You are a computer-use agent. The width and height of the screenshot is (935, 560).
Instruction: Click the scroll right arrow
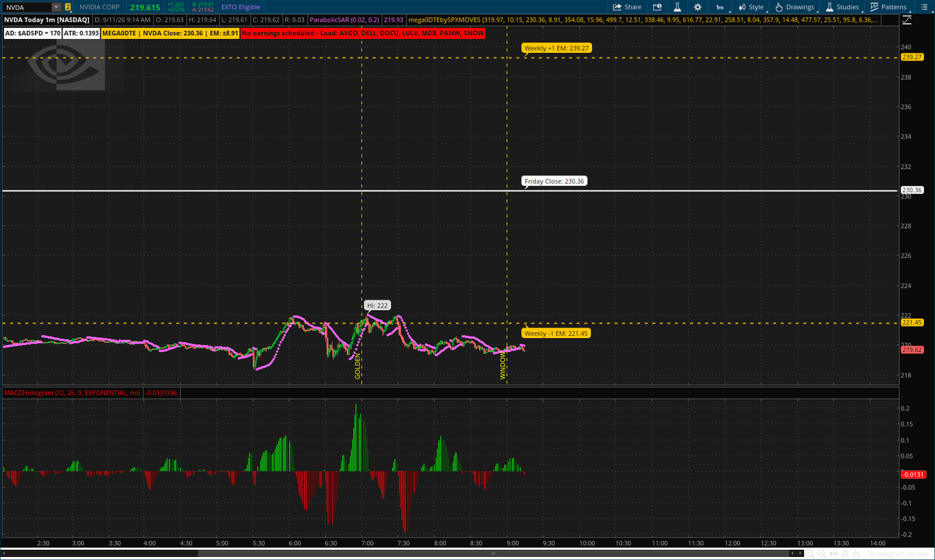pos(800,553)
